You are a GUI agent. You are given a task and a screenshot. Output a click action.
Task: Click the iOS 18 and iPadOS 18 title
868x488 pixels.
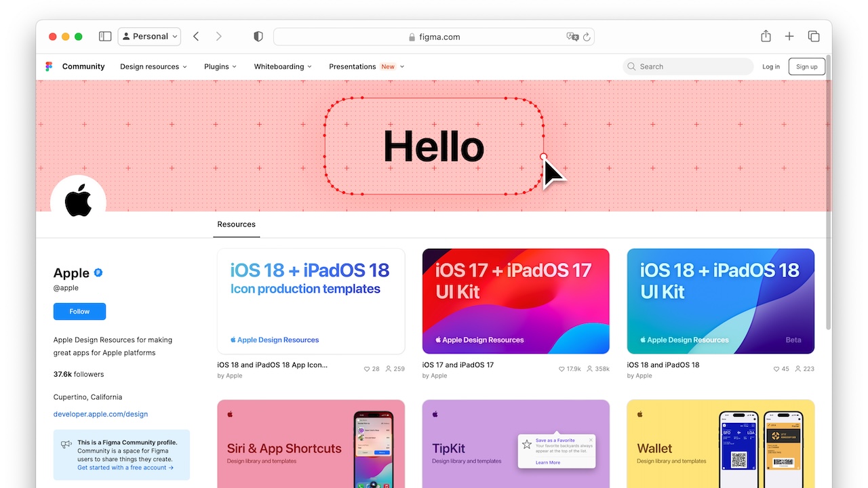point(663,365)
